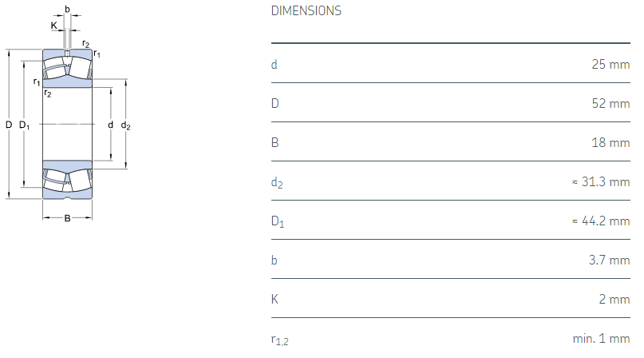The image size is (644, 358).
Task: Click the lowercase b label in the table
Action: 275,261
